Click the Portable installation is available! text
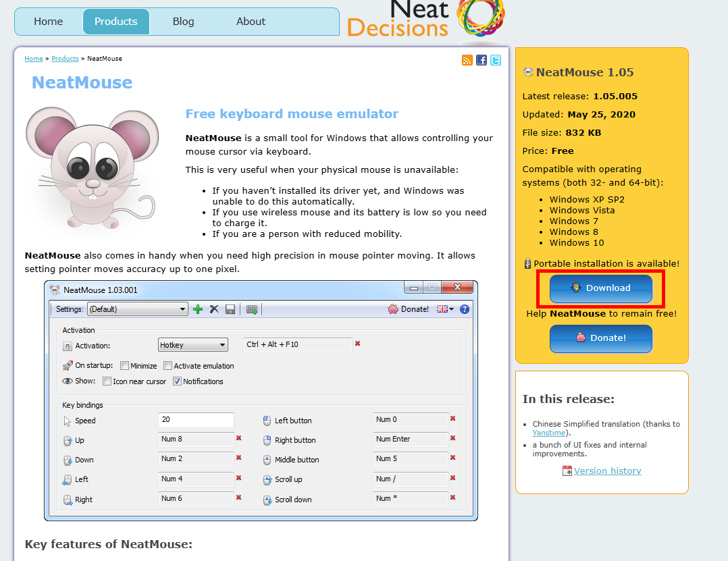 tap(606, 263)
